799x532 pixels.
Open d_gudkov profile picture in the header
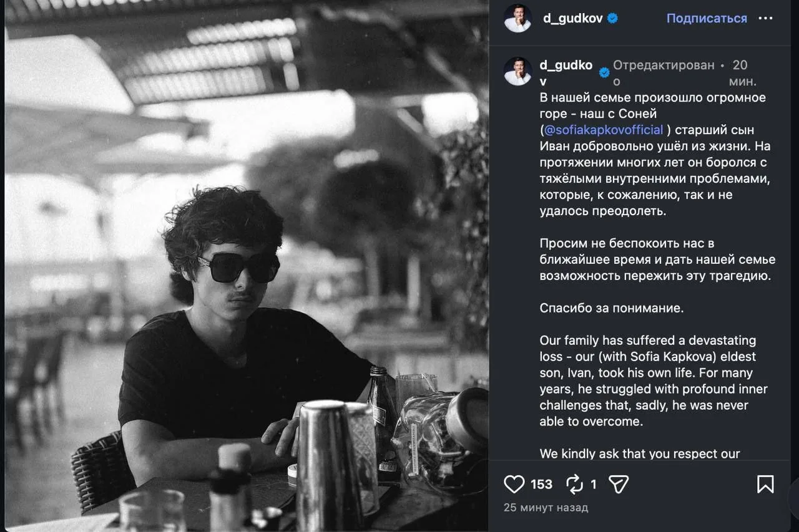tap(517, 18)
